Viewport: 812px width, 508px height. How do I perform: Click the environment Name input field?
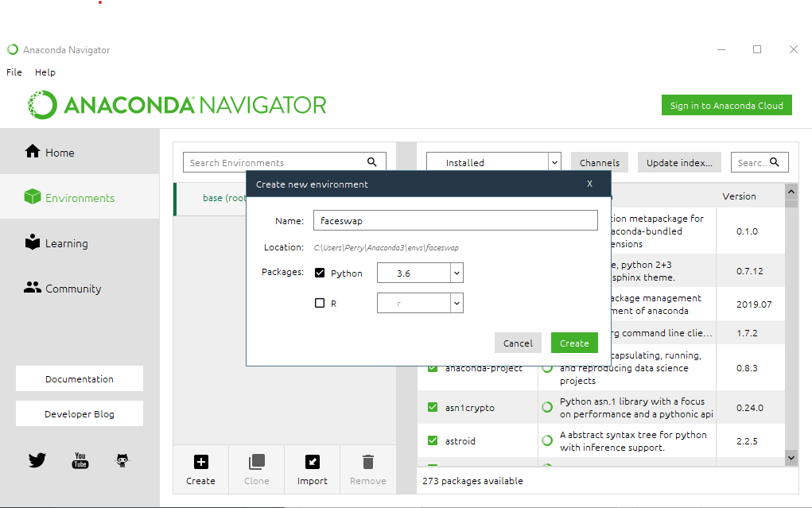[455, 220]
